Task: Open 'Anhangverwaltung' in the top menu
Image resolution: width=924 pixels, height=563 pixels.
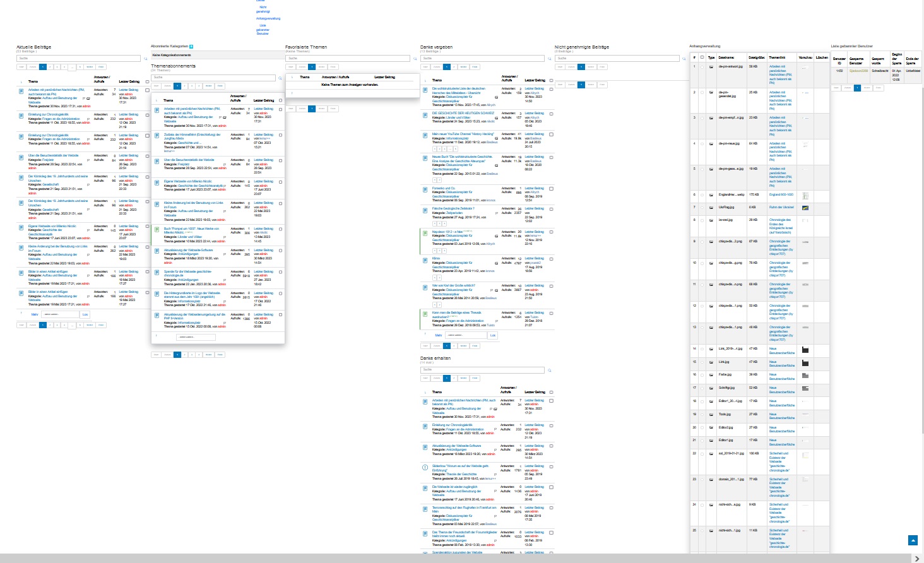Action: click(x=268, y=18)
